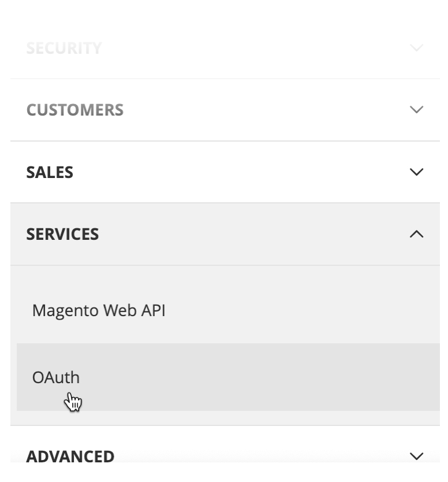This screenshot has width=448, height=482.
Task: Open the OAuth configuration page
Action: point(56,377)
